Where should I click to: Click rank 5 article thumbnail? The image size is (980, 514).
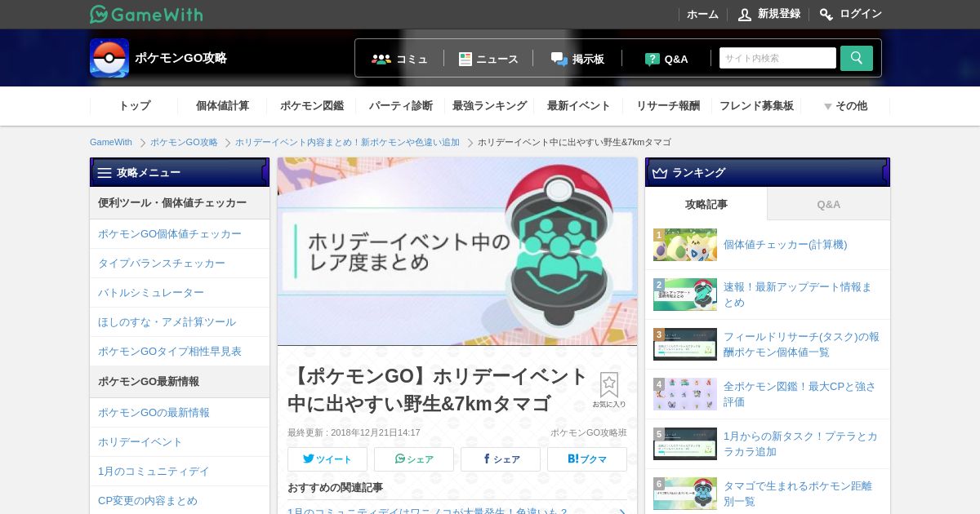coord(685,444)
